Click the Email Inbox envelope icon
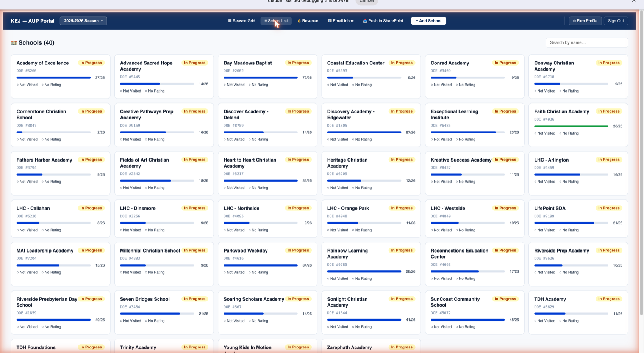 point(330,21)
